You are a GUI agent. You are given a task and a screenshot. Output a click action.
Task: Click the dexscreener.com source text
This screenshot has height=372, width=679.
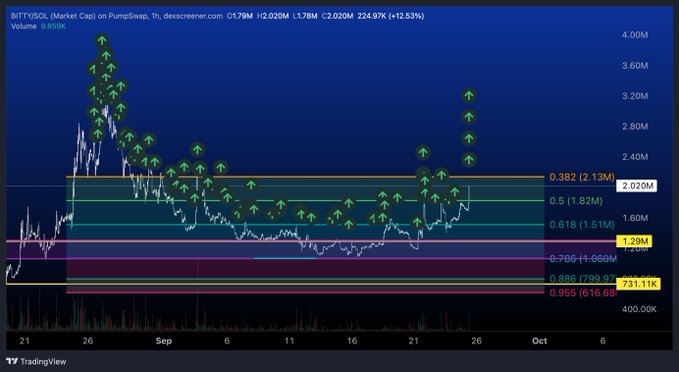coord(193,16)
